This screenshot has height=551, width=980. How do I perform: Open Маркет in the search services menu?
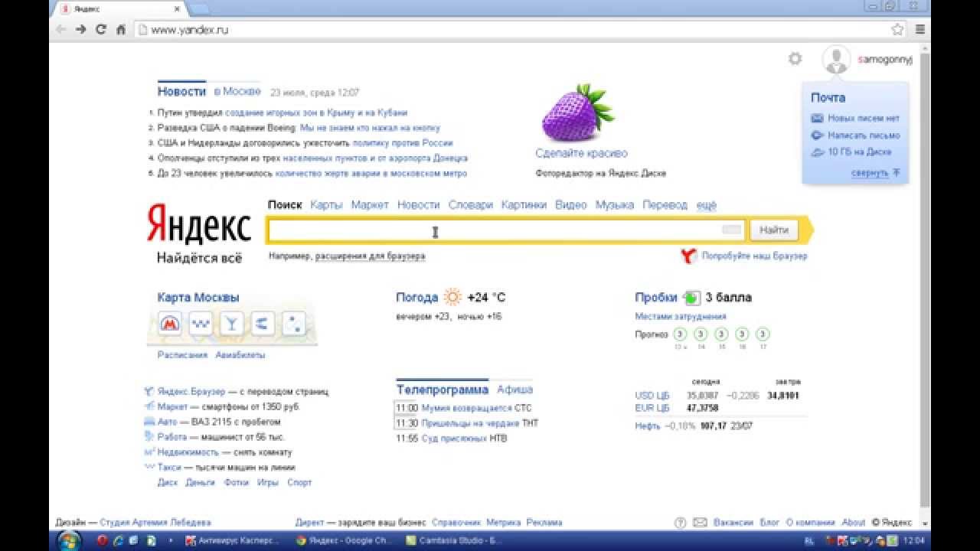coord(370,205)
